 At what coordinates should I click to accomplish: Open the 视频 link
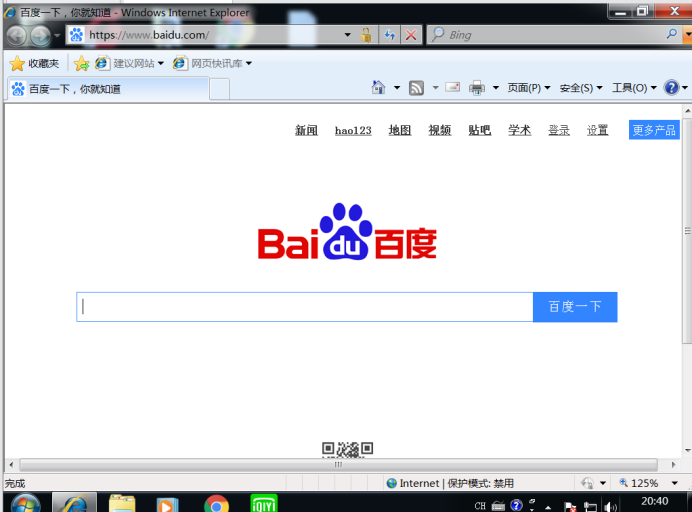(x=440, y=130)
